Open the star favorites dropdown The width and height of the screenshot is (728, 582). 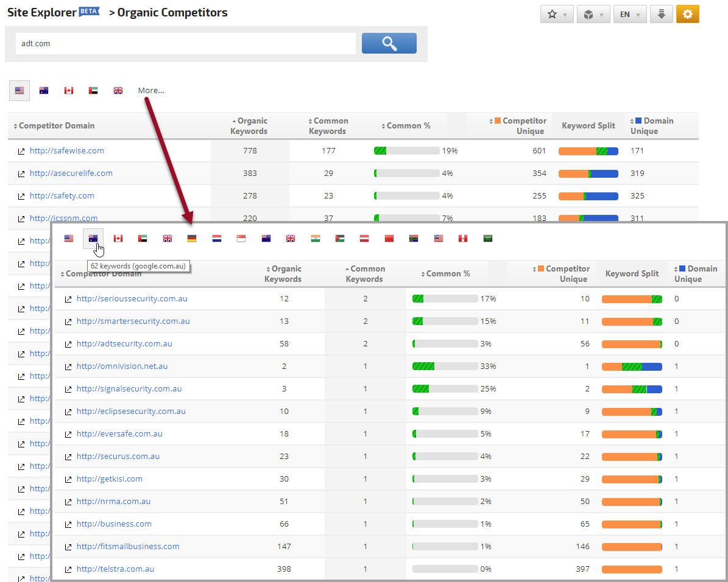coord(557,15)
